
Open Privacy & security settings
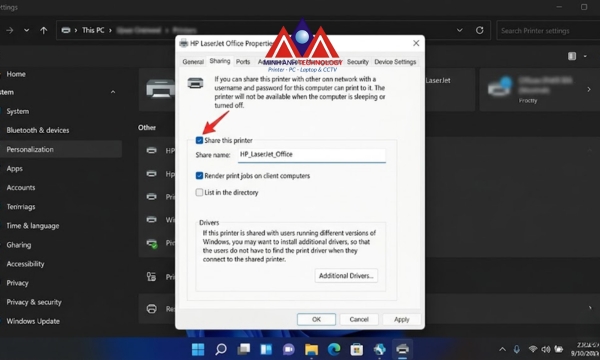34,302
